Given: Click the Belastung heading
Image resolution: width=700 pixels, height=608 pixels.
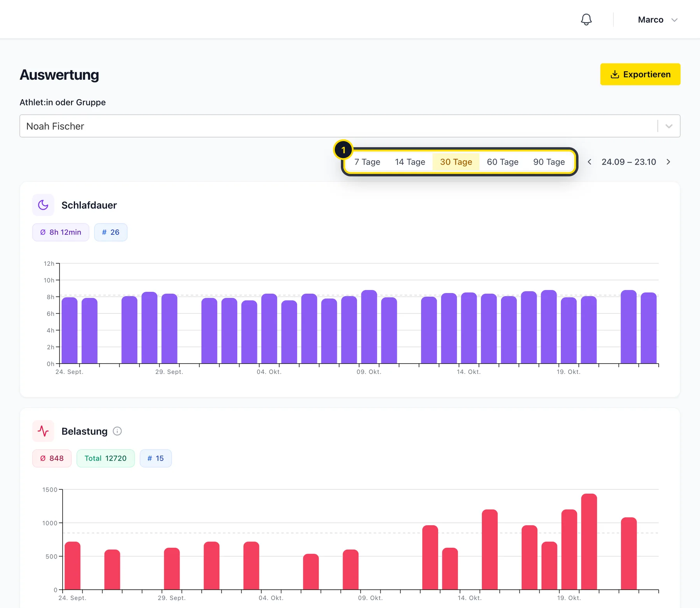Looking at the screenshot, I should 84,431.
